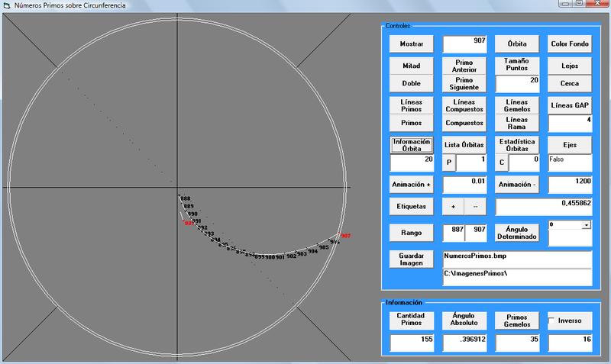The image size is (611, 364).
Task: Toggle the Inverso checkbox
Action: tap(554, 321)
